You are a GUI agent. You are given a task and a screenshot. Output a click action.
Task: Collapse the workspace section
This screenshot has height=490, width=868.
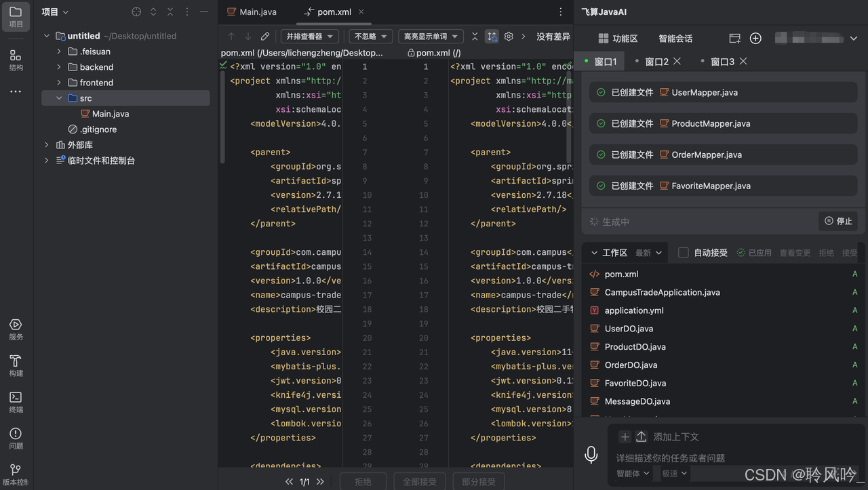594,253
